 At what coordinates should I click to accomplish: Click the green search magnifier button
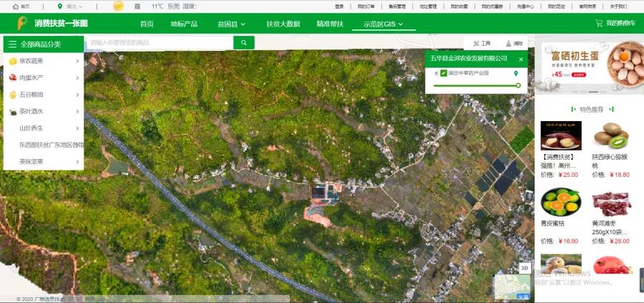pyautogui.click(x=244, y=44)
